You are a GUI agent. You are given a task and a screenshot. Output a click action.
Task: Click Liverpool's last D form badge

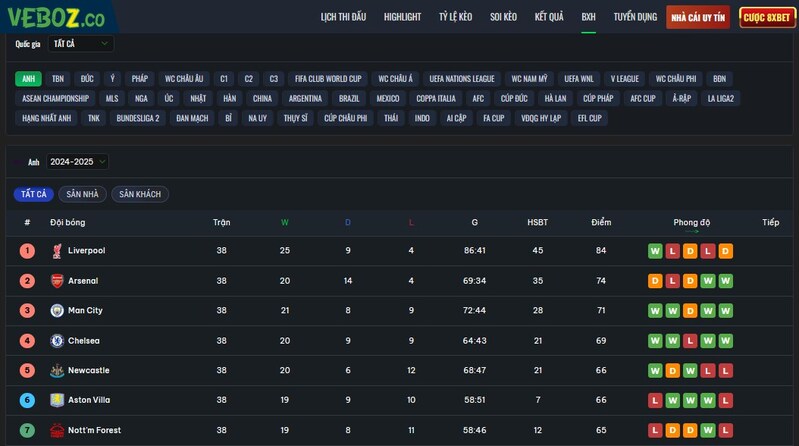[x=726, y=251]
